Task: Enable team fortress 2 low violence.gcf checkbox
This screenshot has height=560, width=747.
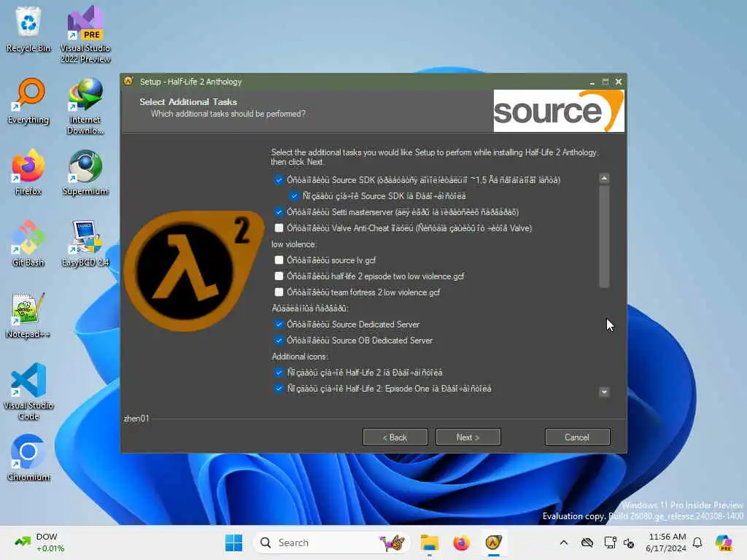Action: pos(279,292)
